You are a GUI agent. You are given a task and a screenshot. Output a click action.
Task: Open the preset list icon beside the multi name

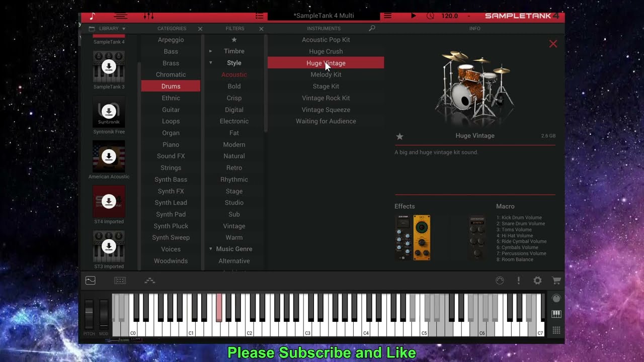259,16
